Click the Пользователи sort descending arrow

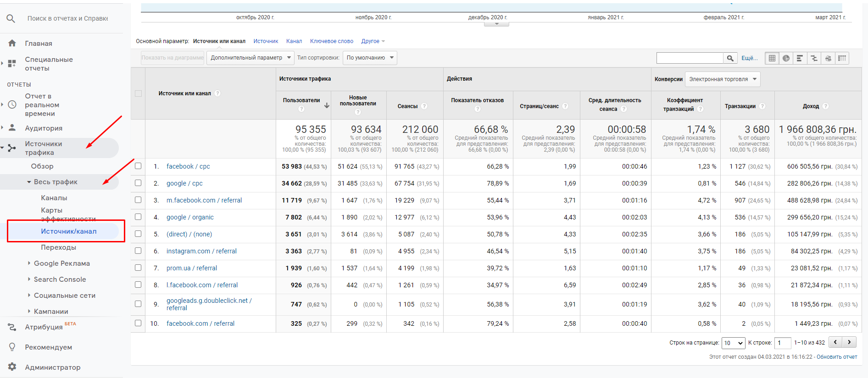tap(327, 105)
